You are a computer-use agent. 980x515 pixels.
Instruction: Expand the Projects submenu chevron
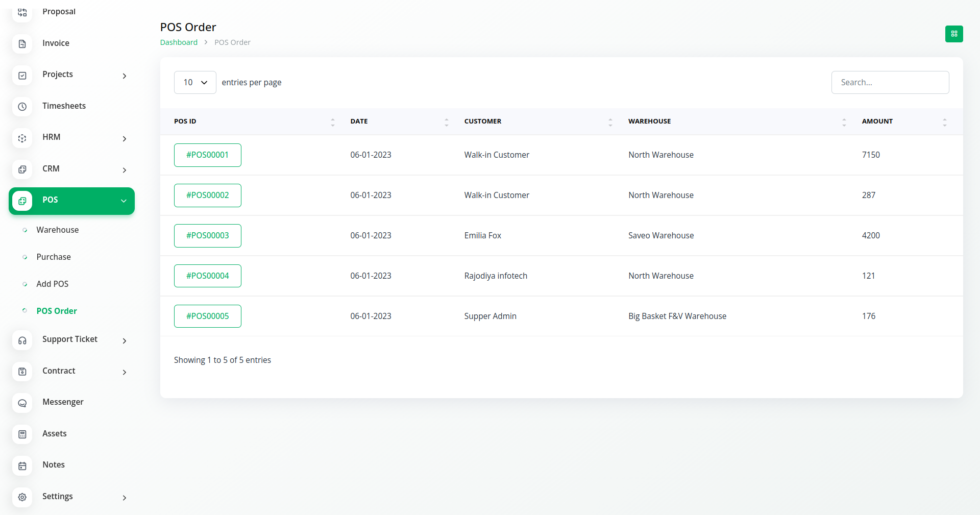(124, 76)
